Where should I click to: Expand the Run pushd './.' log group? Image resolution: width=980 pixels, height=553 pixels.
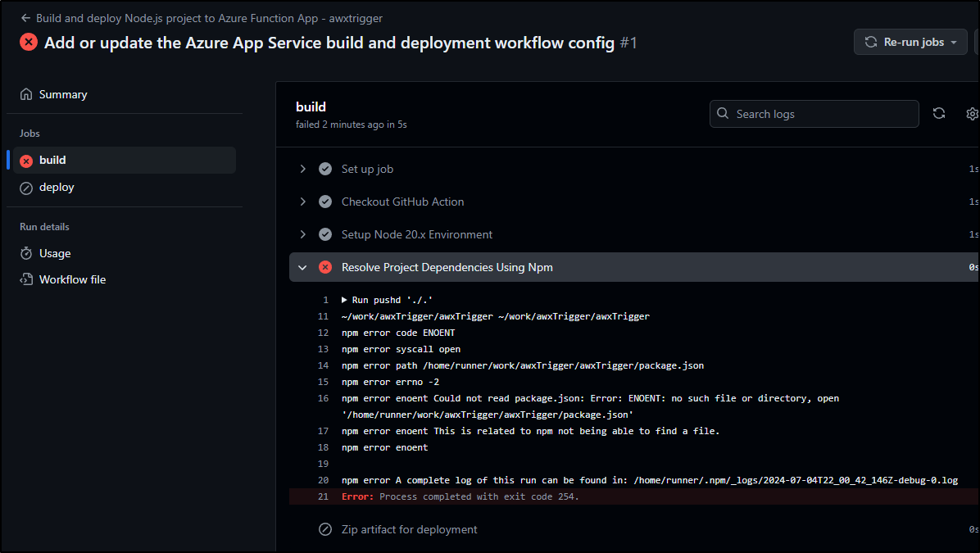344,300
